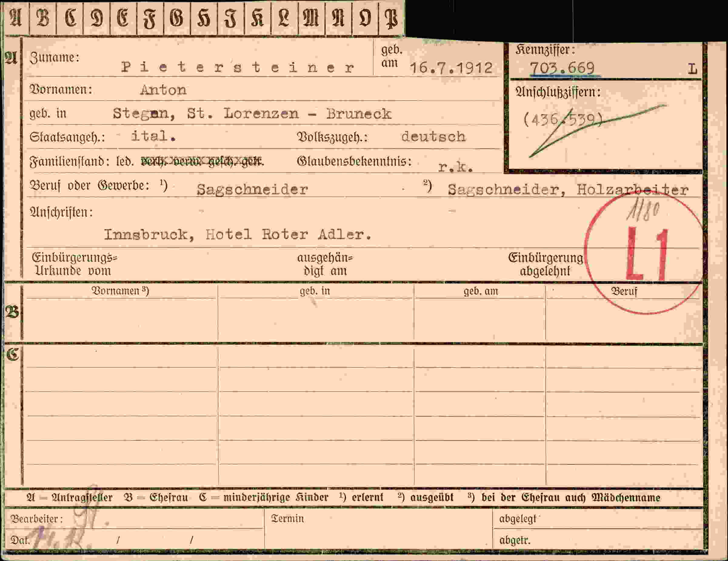Click the citizenship value "ital."
This screenshot has width=728, height=561.
point(154,136)
